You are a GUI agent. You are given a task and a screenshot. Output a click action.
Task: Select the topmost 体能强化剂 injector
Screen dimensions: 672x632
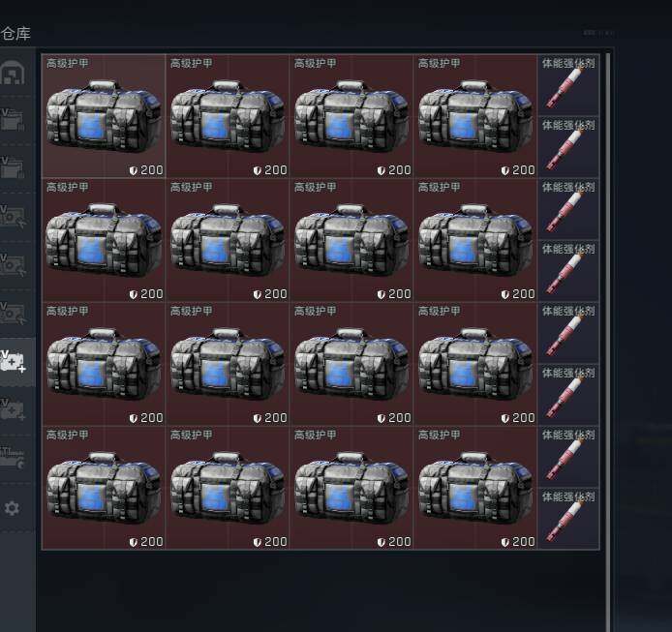[x=568, y=85]
